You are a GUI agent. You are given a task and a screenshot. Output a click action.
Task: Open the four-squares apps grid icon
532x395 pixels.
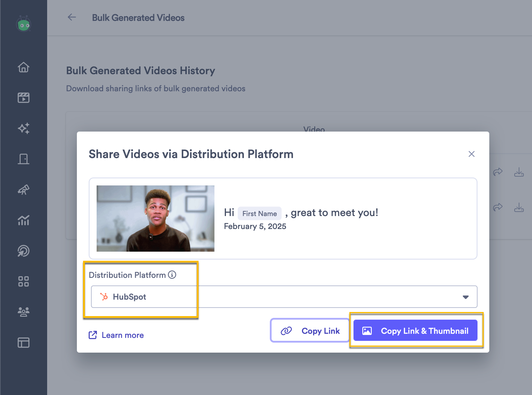point(24,281)
